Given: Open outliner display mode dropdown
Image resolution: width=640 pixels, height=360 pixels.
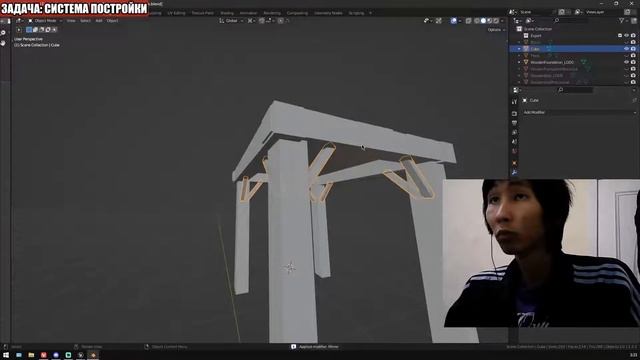Looking at the screenshot, I should [x=530, y=20].
